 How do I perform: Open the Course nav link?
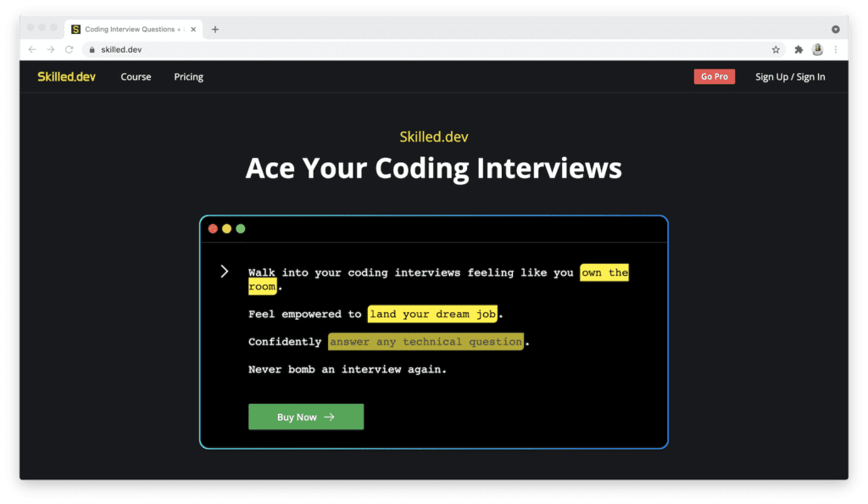tap(136, 77)
